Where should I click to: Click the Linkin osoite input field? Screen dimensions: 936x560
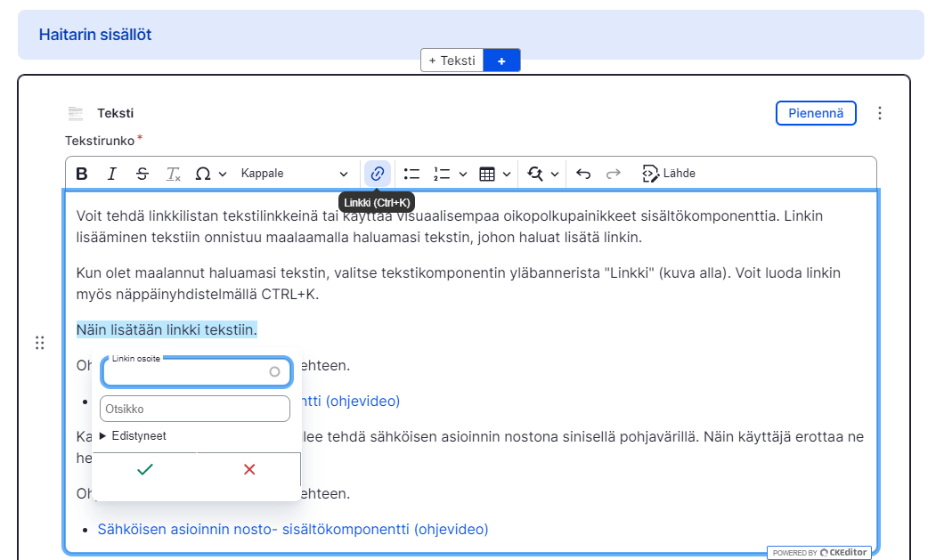[187, 373]
